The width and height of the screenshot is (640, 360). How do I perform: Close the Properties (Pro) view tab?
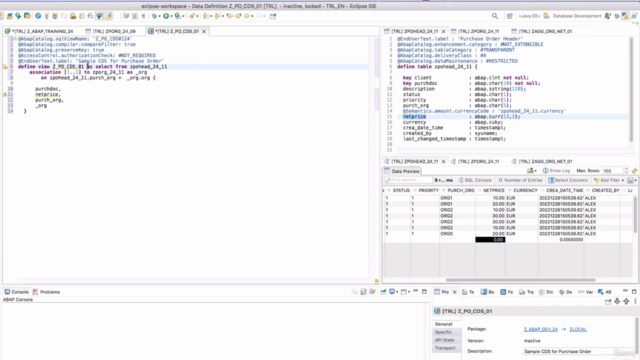[x=454, y=292]
